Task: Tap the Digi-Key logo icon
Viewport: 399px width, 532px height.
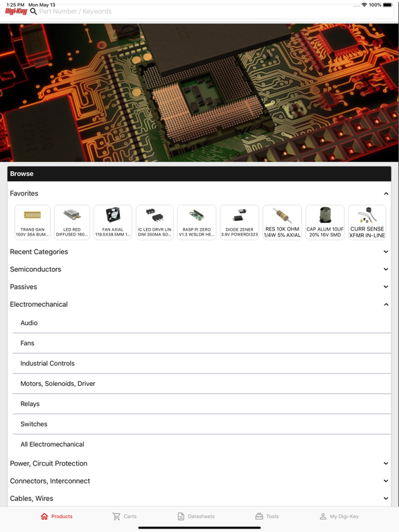Action: point(16,11)
